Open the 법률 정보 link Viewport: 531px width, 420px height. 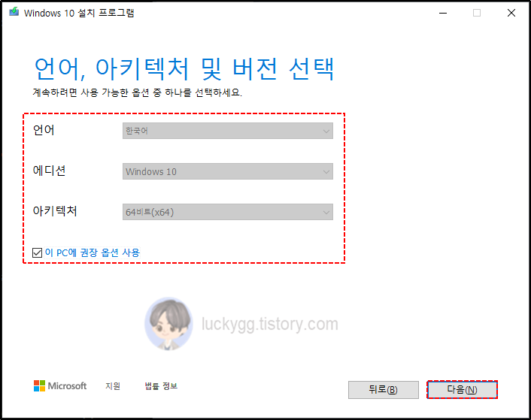click(x=161, y=386)
